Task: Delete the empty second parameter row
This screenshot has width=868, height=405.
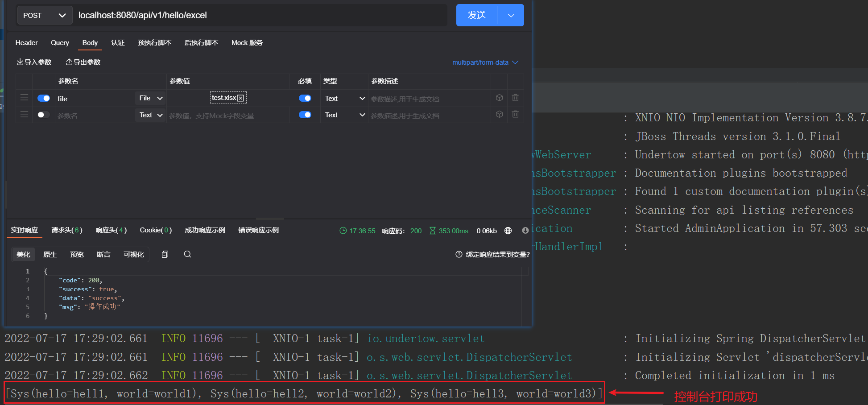Action: tap(515, 115)
